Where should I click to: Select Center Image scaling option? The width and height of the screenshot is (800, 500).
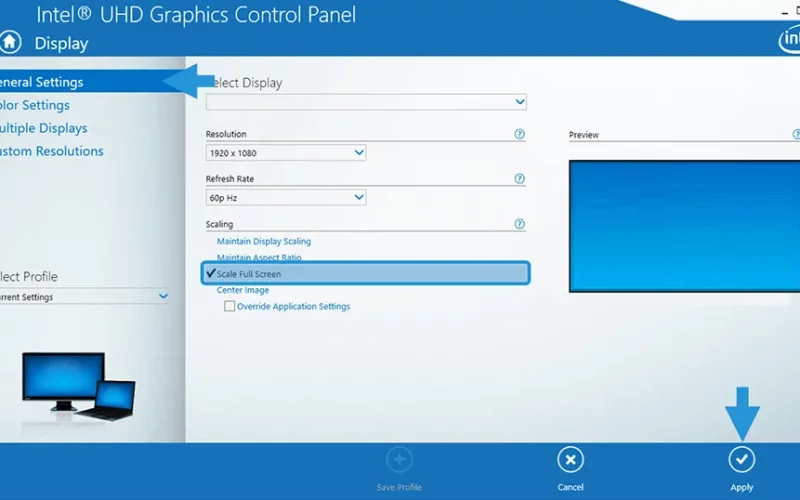[x=243, y=290]
